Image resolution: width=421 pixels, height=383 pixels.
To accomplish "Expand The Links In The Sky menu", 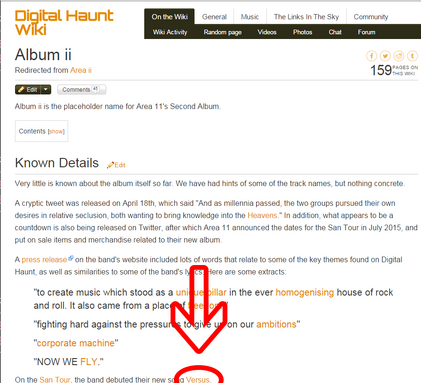I will (x=306, y=17).
